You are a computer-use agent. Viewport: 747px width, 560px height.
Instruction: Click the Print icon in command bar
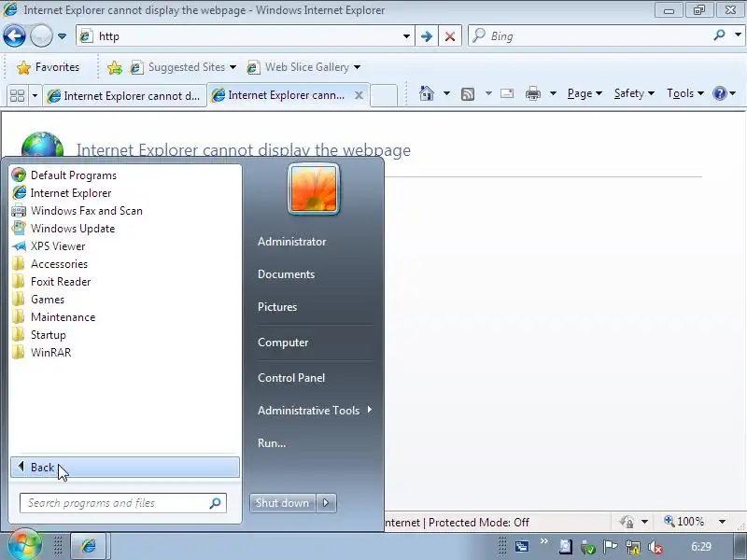(532, 93)
